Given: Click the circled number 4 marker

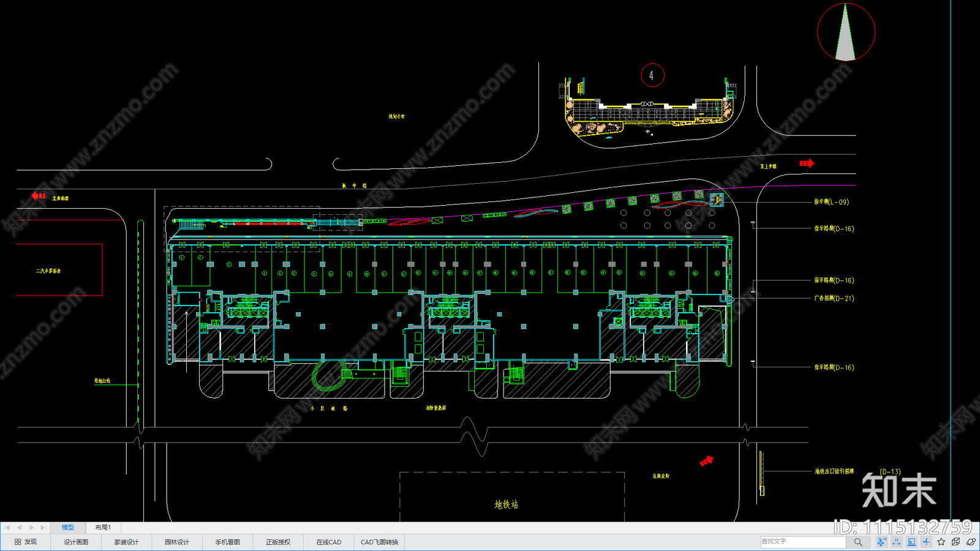Looking at the screenshot, I should (652, 75).
